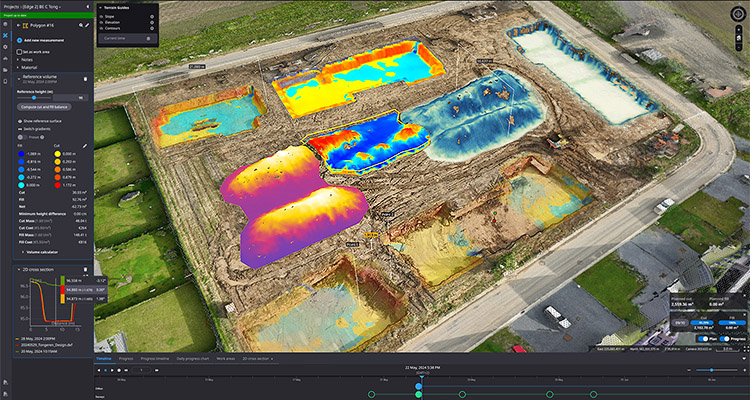This screenshot has height=400, width=750.
Task: Enable the Preset toggle
Action: click(x=21, y=137)
